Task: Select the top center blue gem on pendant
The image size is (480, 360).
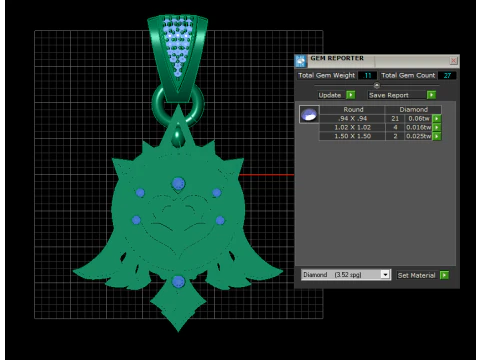Action: click(x=178, y=184)
